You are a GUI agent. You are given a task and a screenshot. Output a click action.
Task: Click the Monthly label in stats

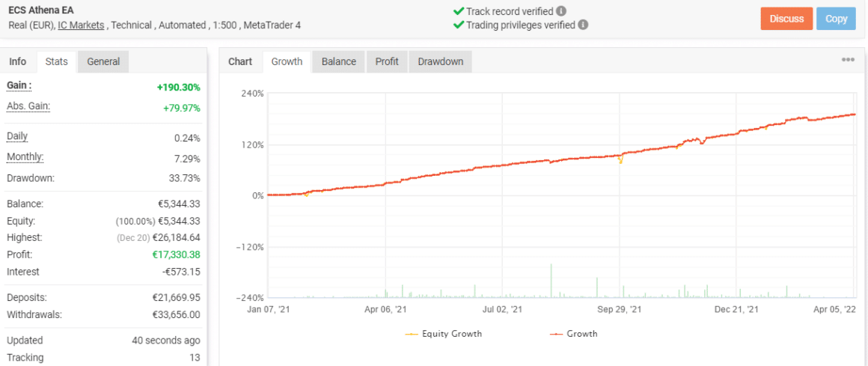pyautogui.click(x=25, y=157)
